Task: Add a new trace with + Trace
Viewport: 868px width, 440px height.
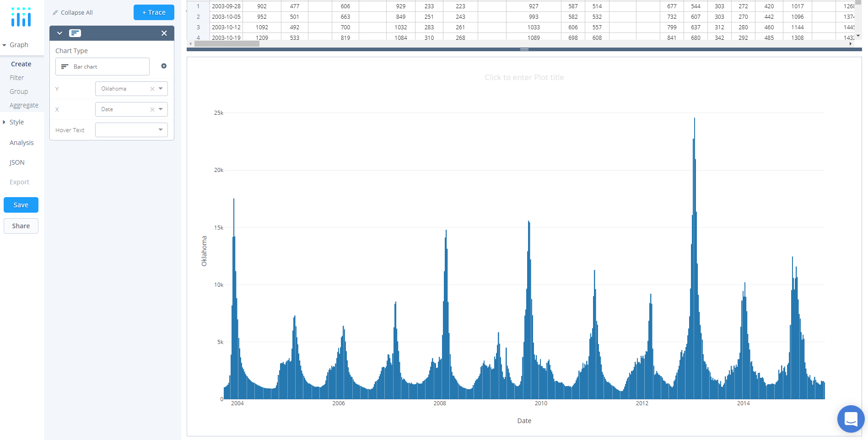Action: 154,12
